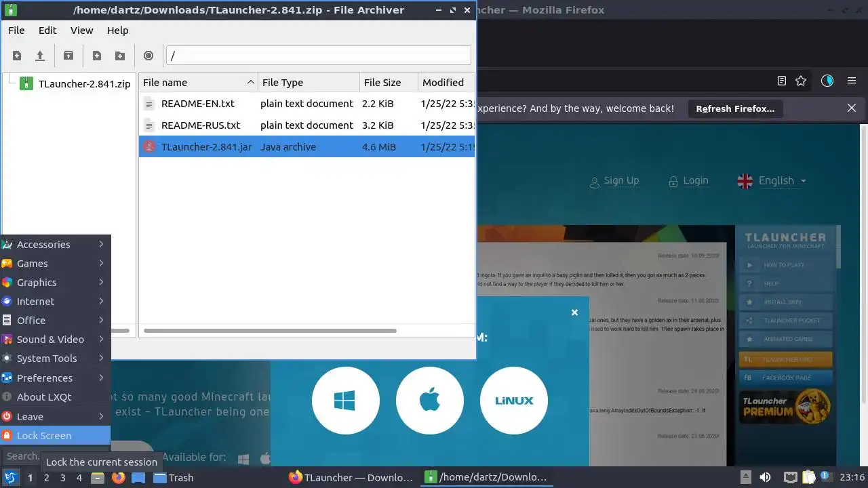Click Refresh Firefox button in Firefox notification bar
This screenshot has height=488, width=868.
point(735,108)
